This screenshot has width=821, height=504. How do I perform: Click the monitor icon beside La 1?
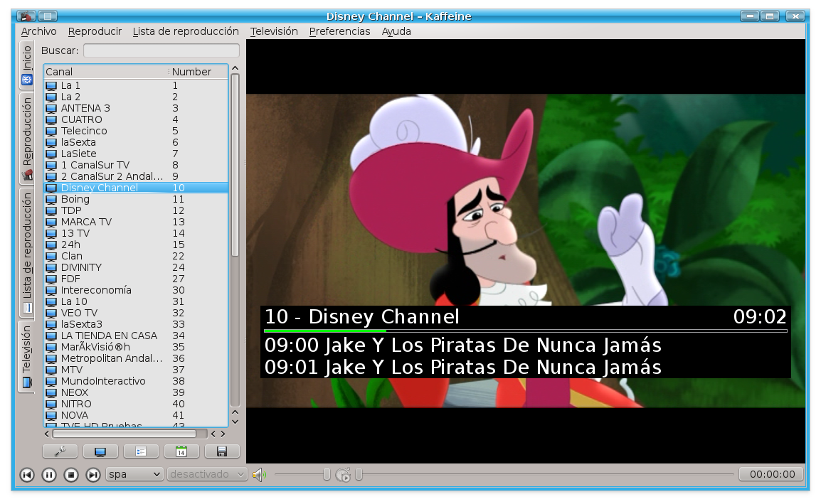point(51,86)
